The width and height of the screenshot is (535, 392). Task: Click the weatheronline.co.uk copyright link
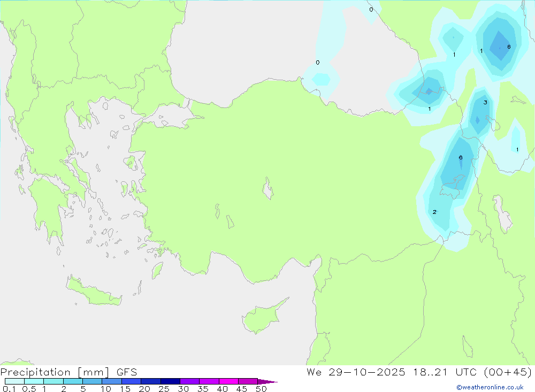point(490,387)
